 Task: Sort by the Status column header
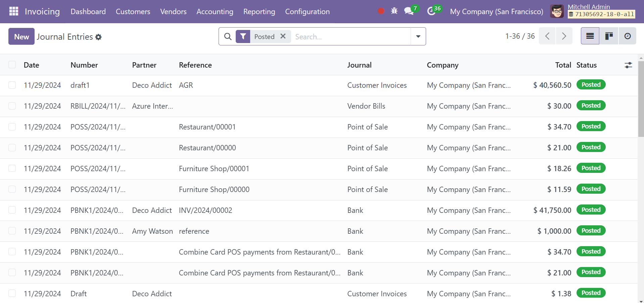pyautogui.click(x=587, y=65)
